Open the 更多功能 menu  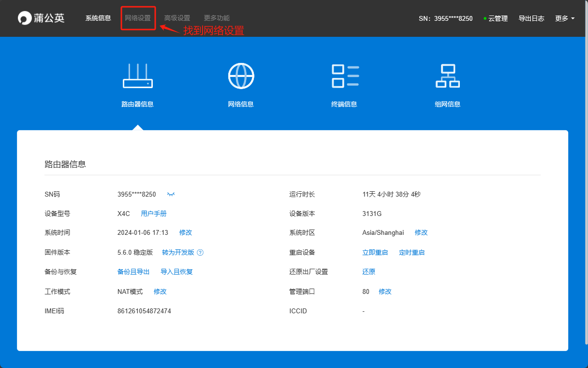[x=217, y=18]
